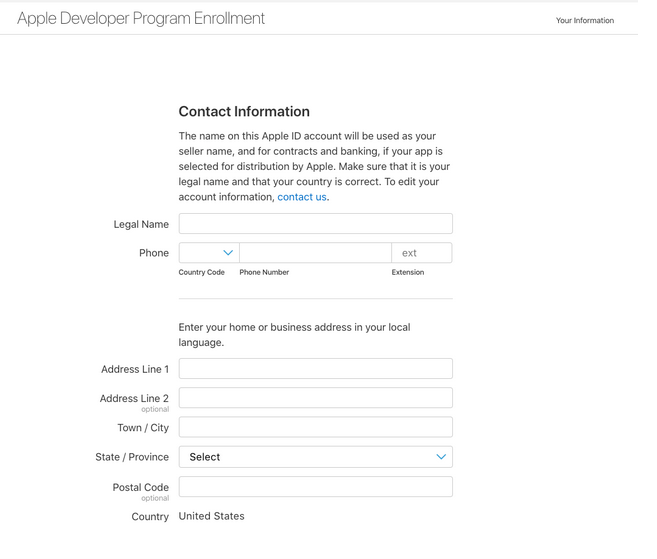Click into Address Line 1 field
Viewport: 657px width, 559px height.
[x=316, y=369]
